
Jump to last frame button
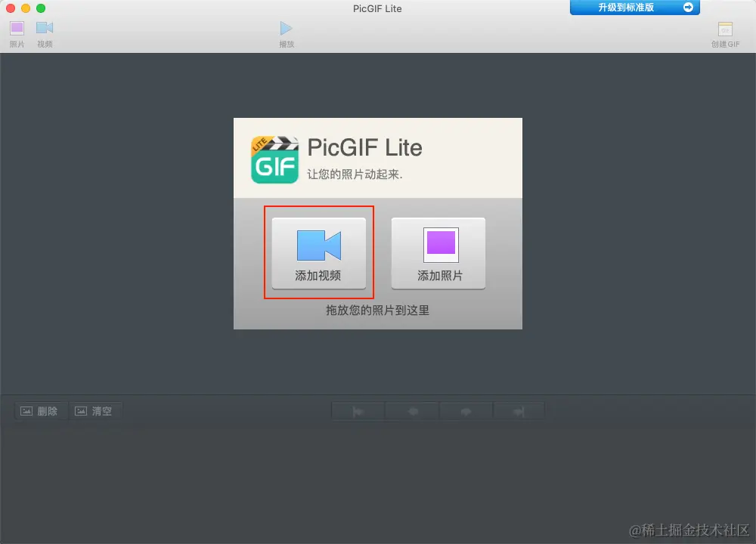[x=519, y=412]
